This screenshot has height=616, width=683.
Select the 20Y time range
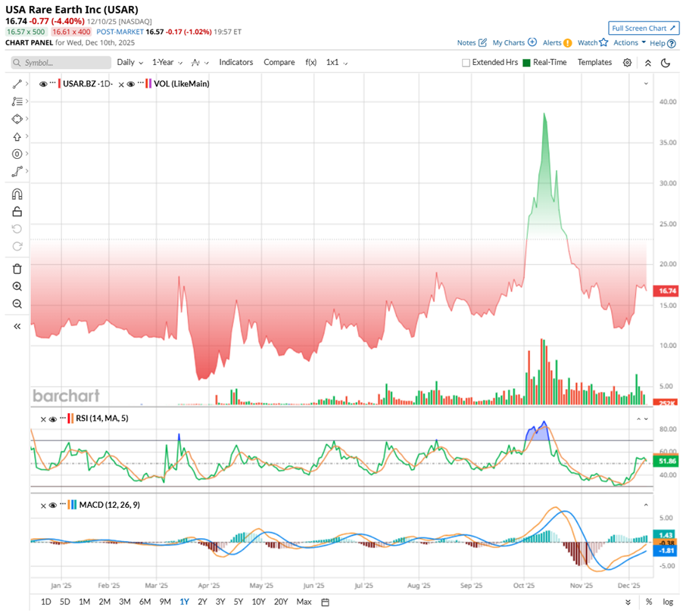(280, 602)
